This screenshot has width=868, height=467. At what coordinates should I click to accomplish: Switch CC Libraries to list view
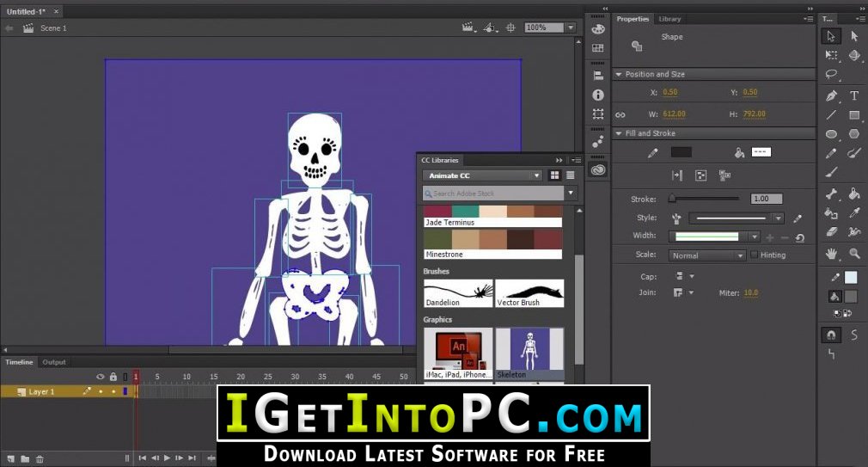570,175
